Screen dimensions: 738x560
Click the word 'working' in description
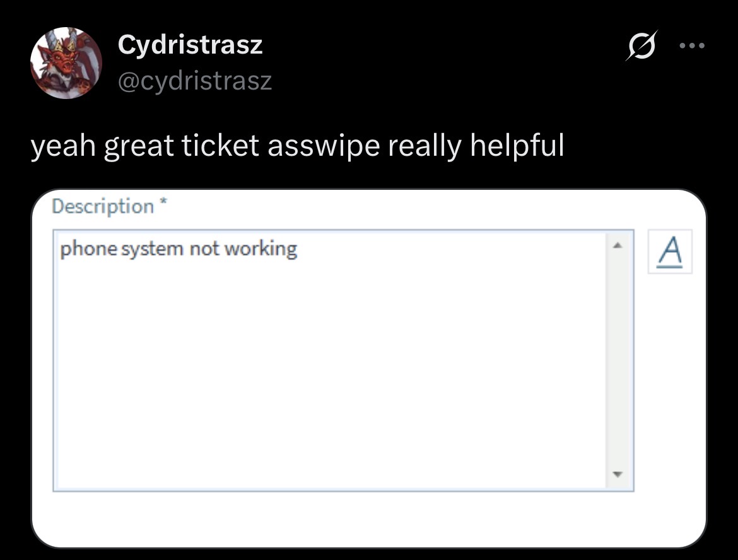click(x=261, y=249)
